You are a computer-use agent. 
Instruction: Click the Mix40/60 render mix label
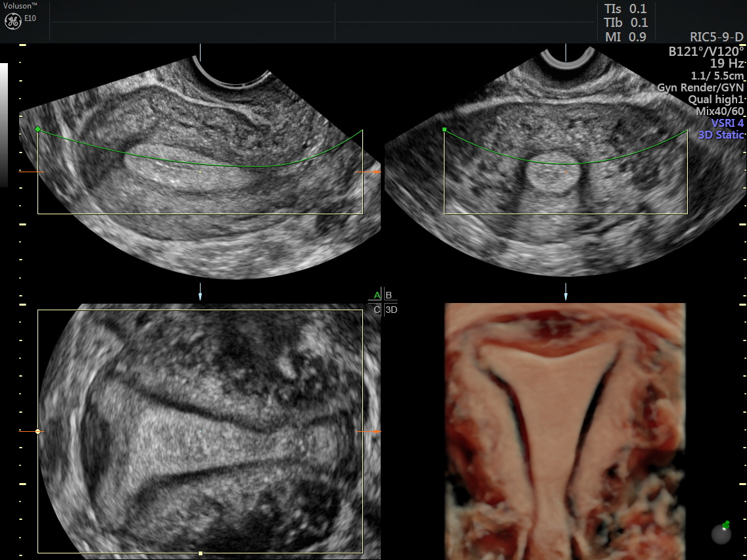click(x=719, y=111)
